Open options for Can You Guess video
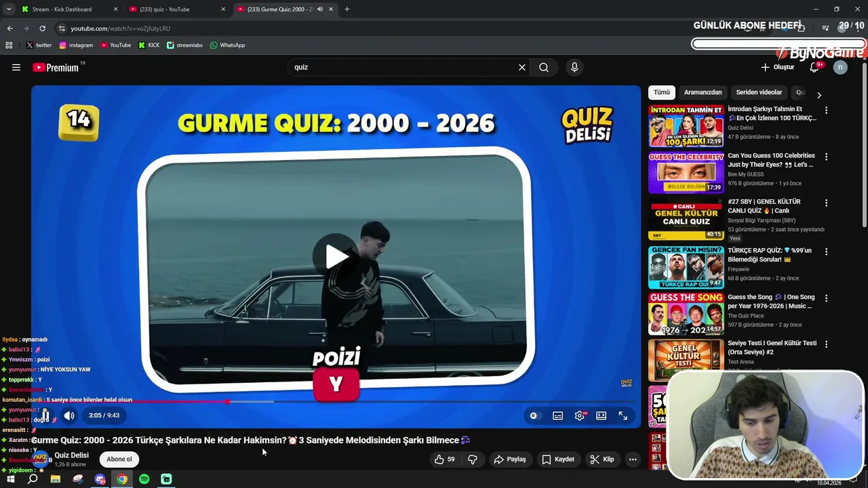Image resolution: width=868 pixels, height=488 pixels. pyautogui.click(x=826, y=157)
